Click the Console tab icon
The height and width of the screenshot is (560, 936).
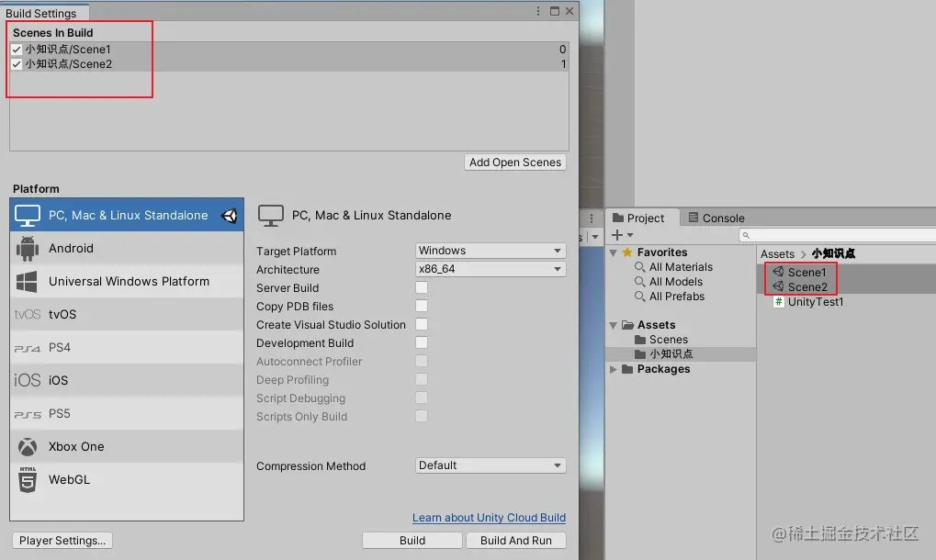click(x=694, y=218)
